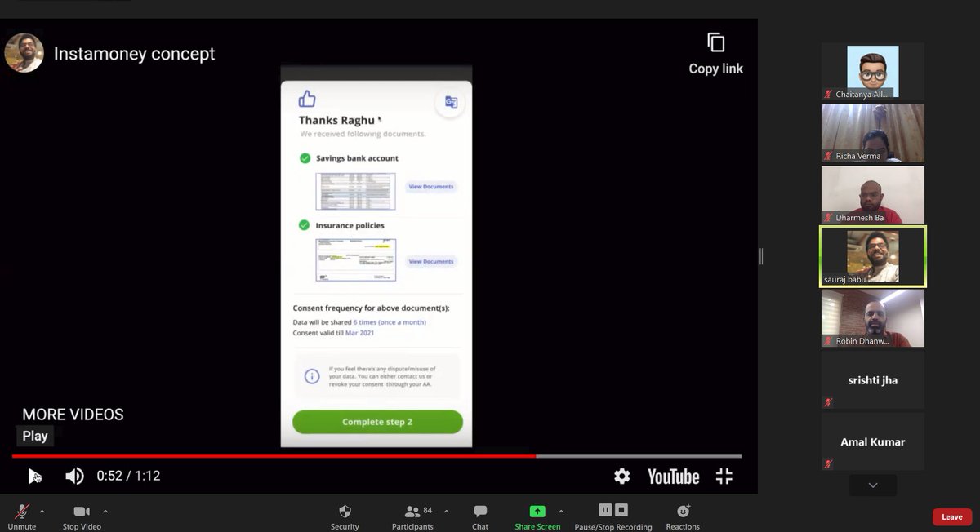Stop the recording
The image size is (980, 532).
(621, 510)
